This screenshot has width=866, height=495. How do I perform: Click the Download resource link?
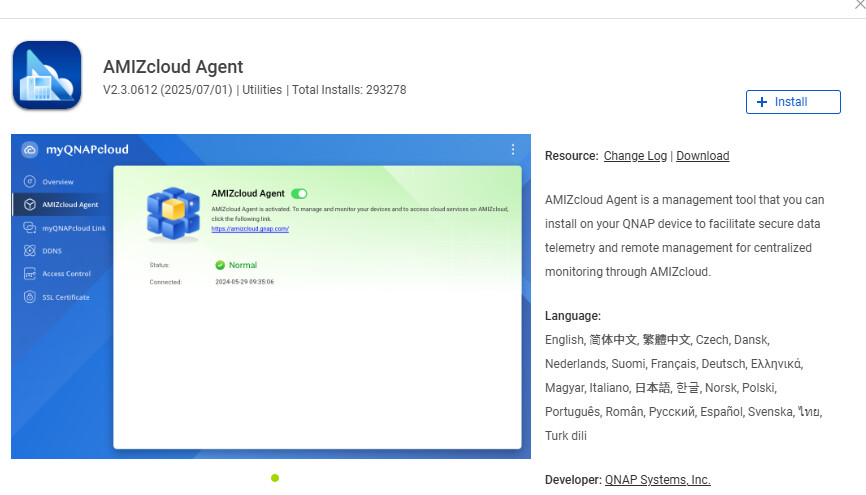tap(702, 156)
